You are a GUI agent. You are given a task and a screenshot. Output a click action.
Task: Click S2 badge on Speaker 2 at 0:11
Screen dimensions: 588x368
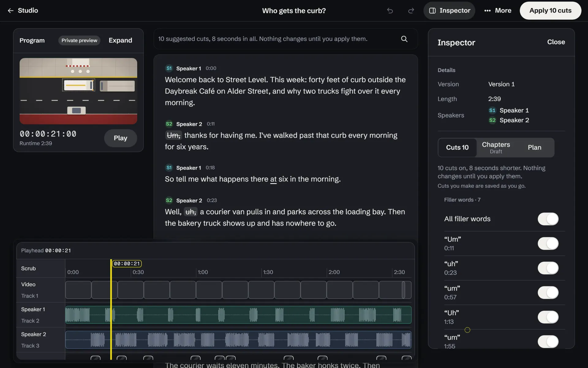pyautogui.click(x=169, y=124)
